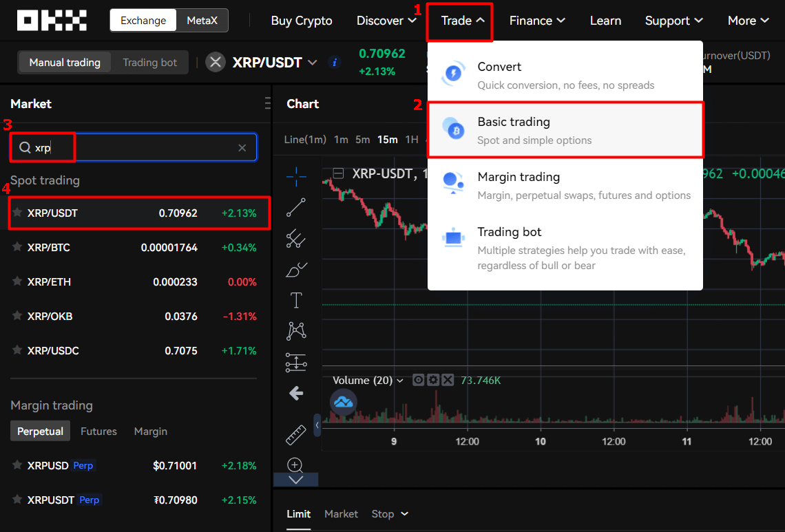Select the Perpetual tab

coord(40,431)
